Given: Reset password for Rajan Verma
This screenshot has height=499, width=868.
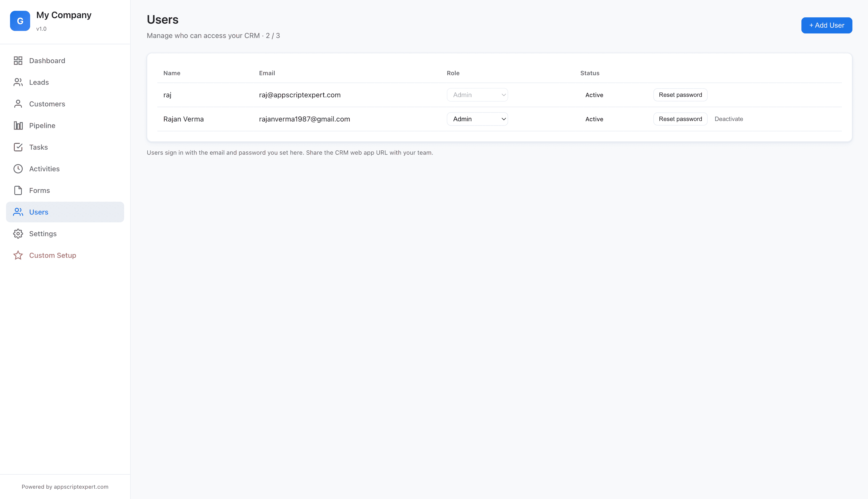Looking at the screenshot, I should (x=680, y=119).
